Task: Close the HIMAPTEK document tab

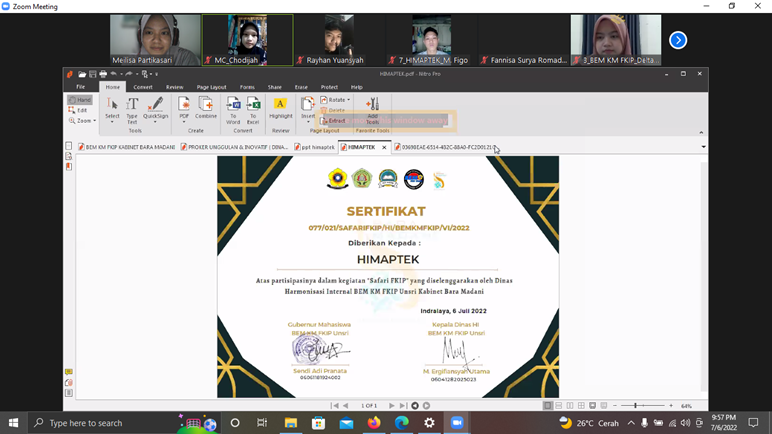Action: point(384,147)
